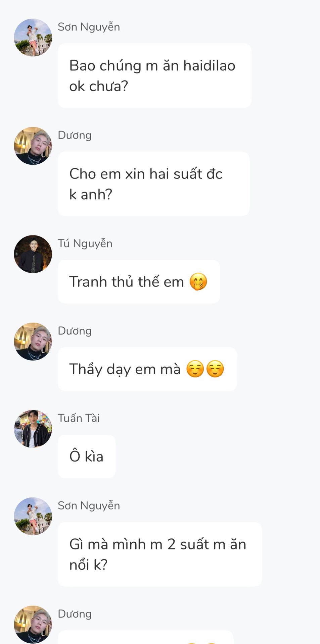The image size is (320, 644).
Task: Tap the 'Gì mà mình m 2 suất' bubble
Action: [160, 554]
